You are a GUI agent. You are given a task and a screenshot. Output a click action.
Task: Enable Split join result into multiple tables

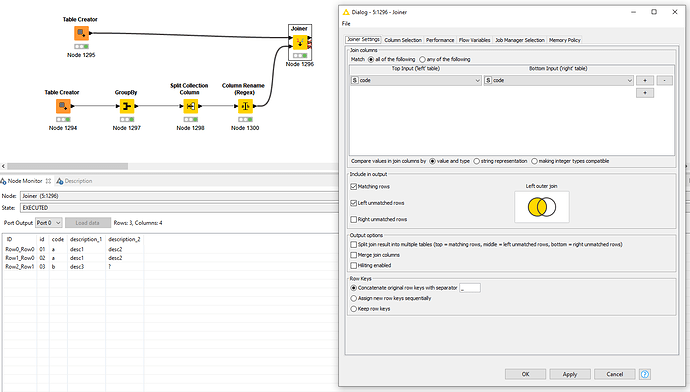click(353, 245)
